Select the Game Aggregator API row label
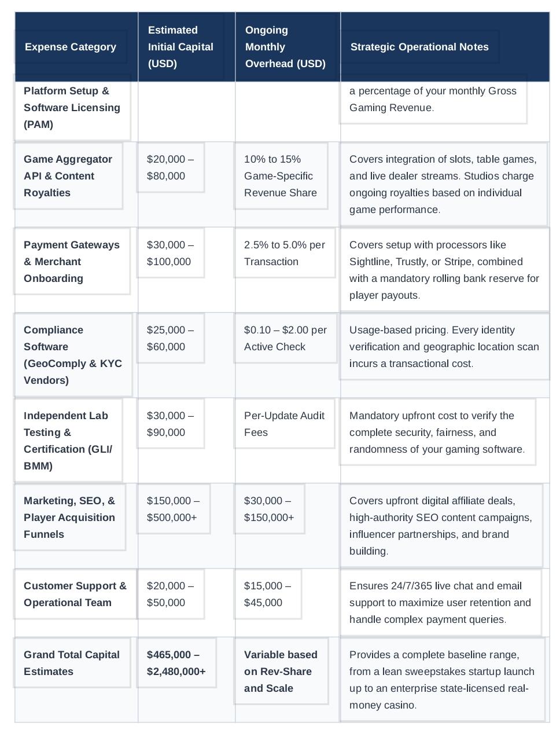The image size is (560, 741). pyautogui.click(x=68, y=175)
